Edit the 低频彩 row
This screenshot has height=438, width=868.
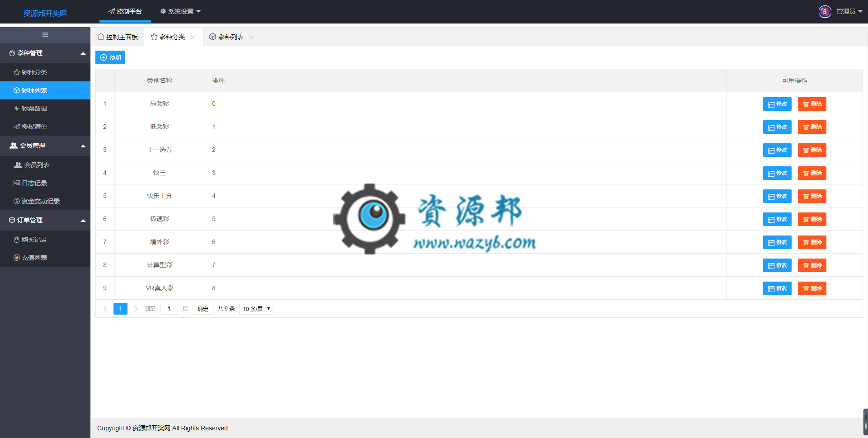click(777, 127)
